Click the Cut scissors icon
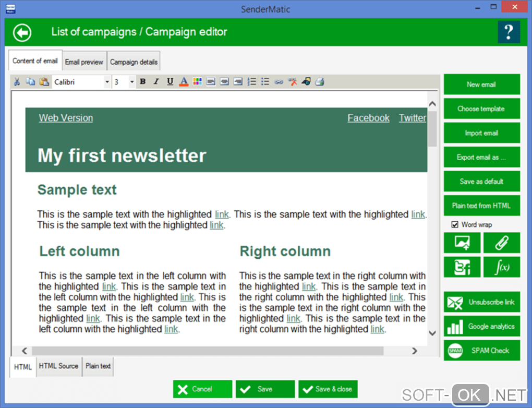 coord(17,82)
